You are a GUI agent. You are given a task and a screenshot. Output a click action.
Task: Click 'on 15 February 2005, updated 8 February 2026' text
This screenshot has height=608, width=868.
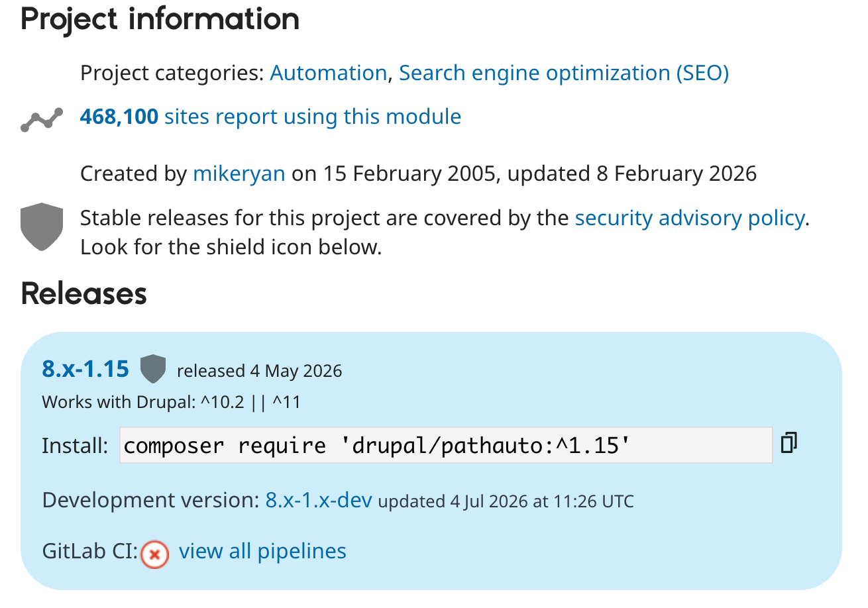coord(524,174)
